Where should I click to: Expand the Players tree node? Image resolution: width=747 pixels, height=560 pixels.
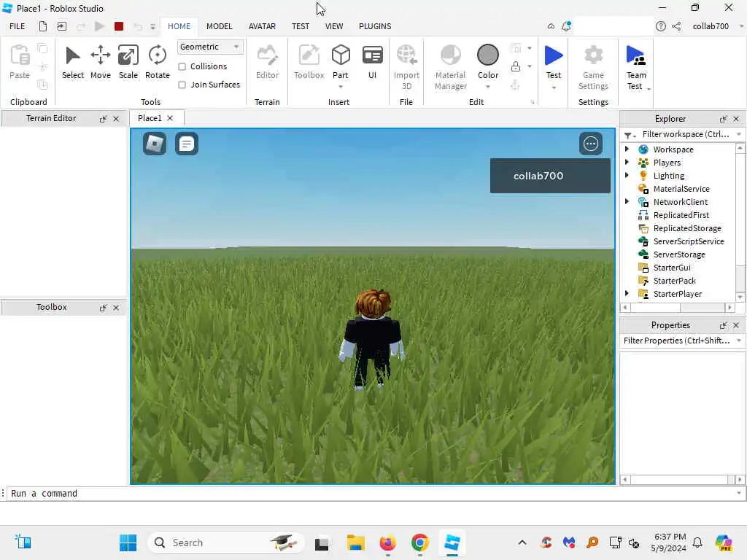tap(627, 163)
